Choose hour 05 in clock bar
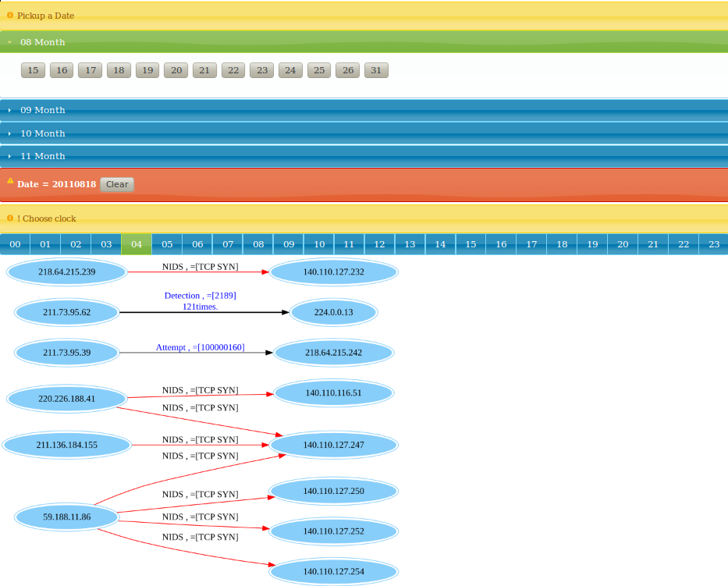The image size is (728, 586). [x=167, y=244]
